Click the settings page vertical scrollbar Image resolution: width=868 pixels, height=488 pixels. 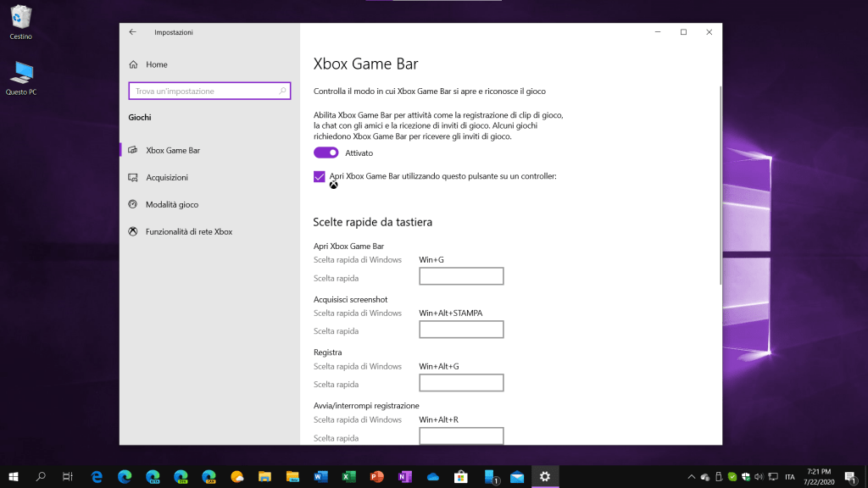720,186
